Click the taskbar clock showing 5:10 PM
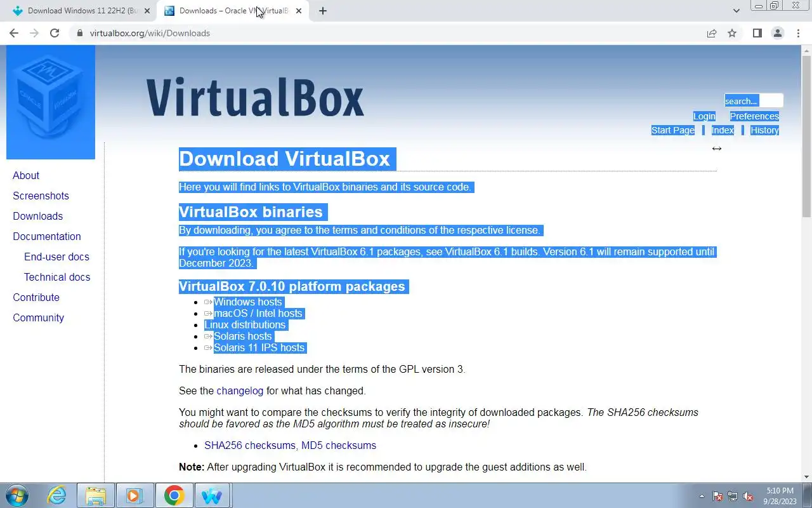 tap(780, 496)
